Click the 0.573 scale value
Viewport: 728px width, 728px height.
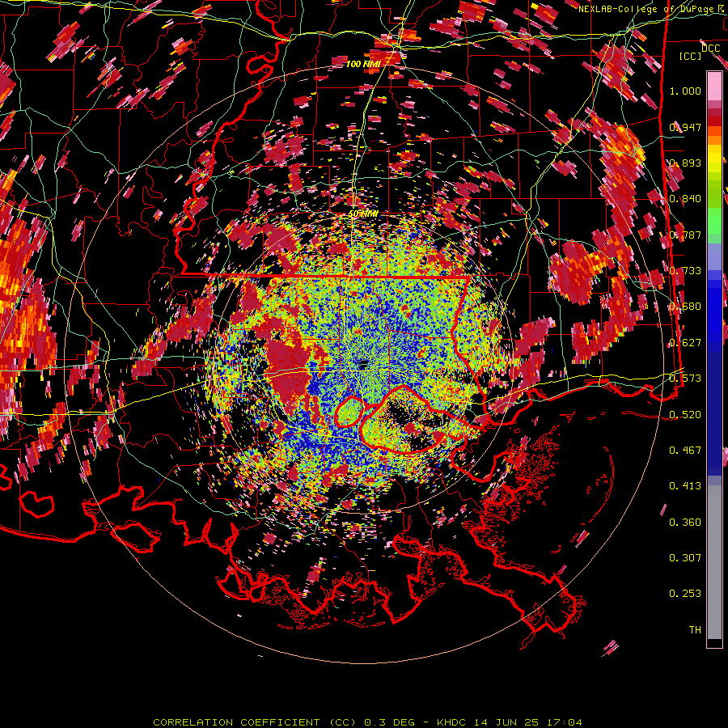click(685, 379)
